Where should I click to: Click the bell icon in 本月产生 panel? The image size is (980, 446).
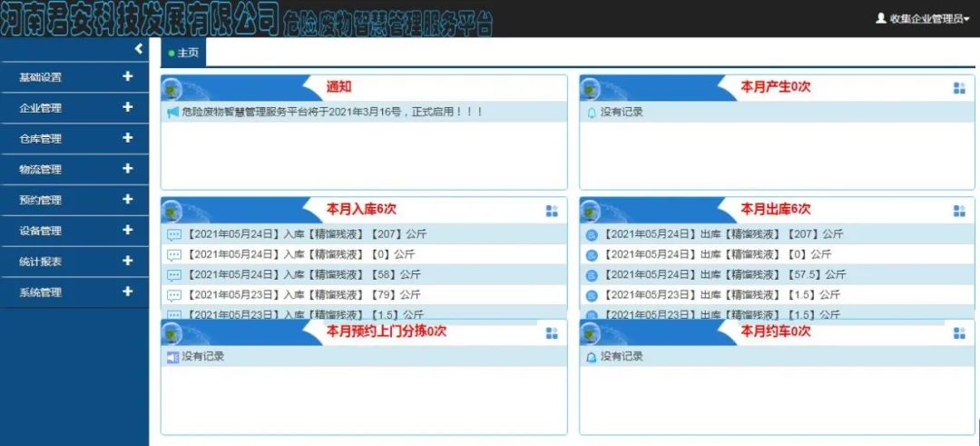(592, 114)
